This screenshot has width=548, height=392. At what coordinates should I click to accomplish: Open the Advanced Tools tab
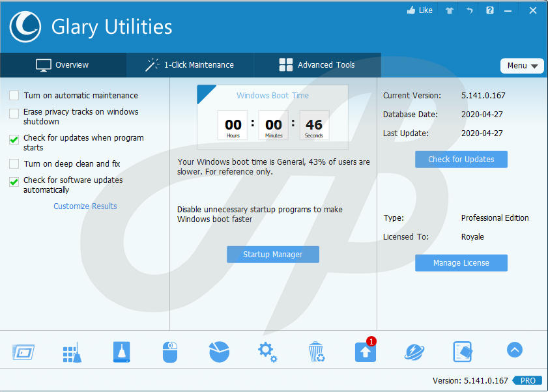[x=317, y=65]
